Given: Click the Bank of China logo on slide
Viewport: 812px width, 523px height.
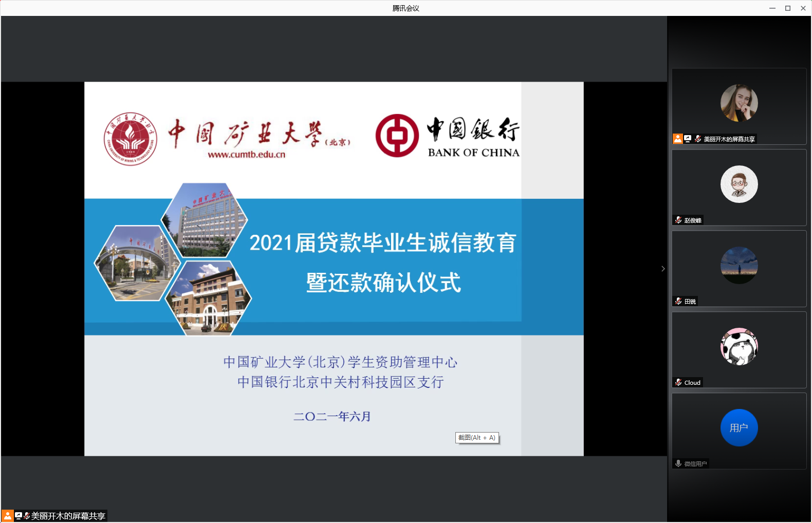Looking at the screenshot, I should (397, 136).
